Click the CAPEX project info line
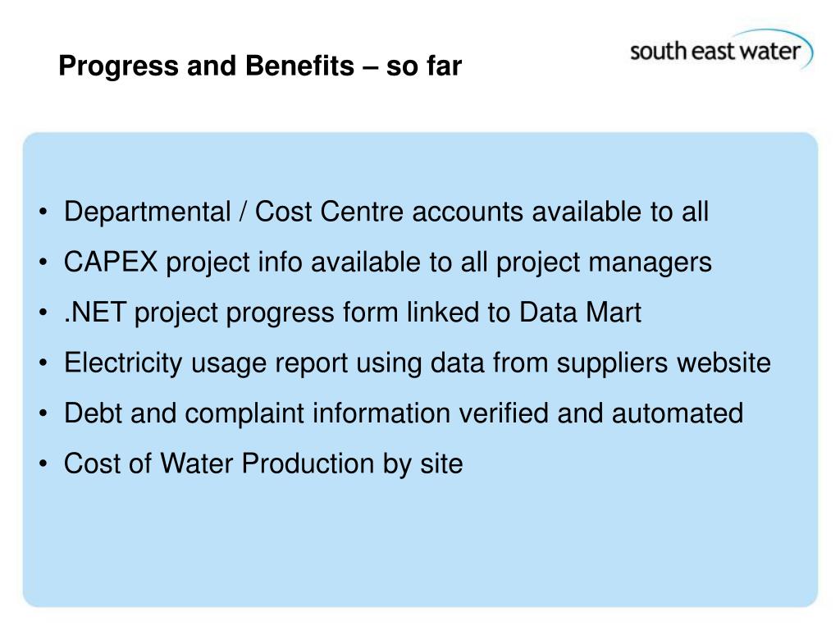 click(388, 262)
